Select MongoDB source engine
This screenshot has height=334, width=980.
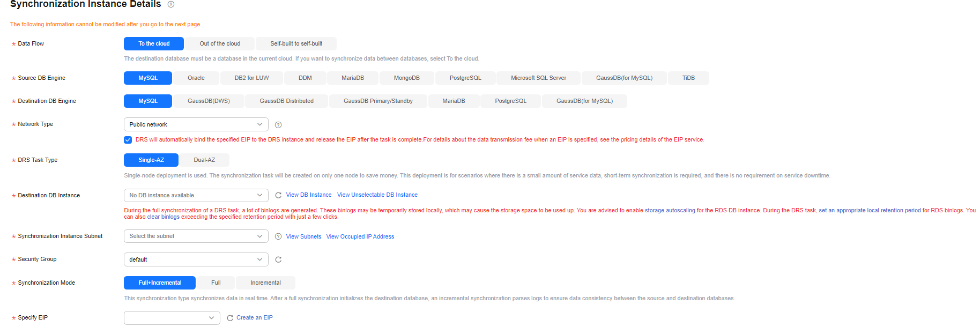pos(407,78)
